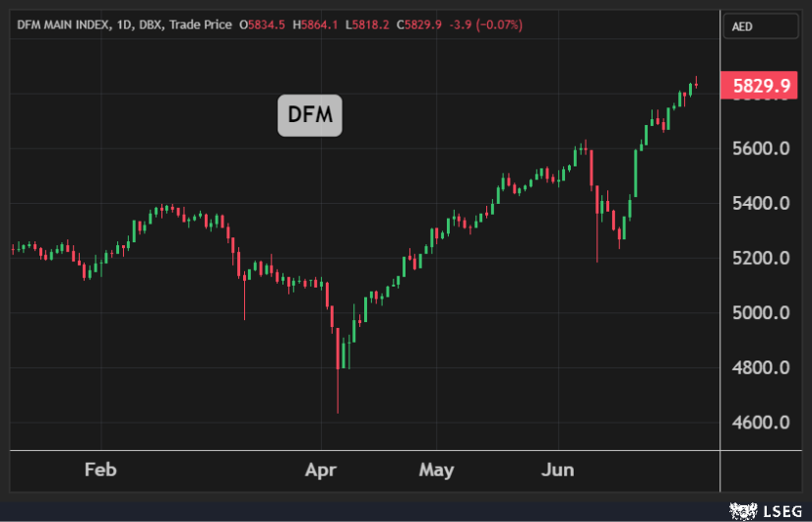
Task: Click the 5400.0 price axis label
Action: [763, 204]
